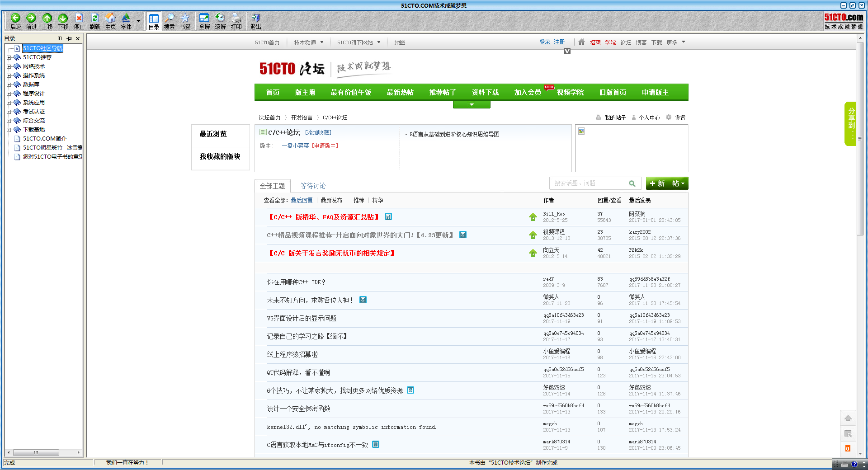Viewport: 868px width, 470px height.
Task: Open thread 你在用哪种C++ IDE？
Action: tap(296, 282)
